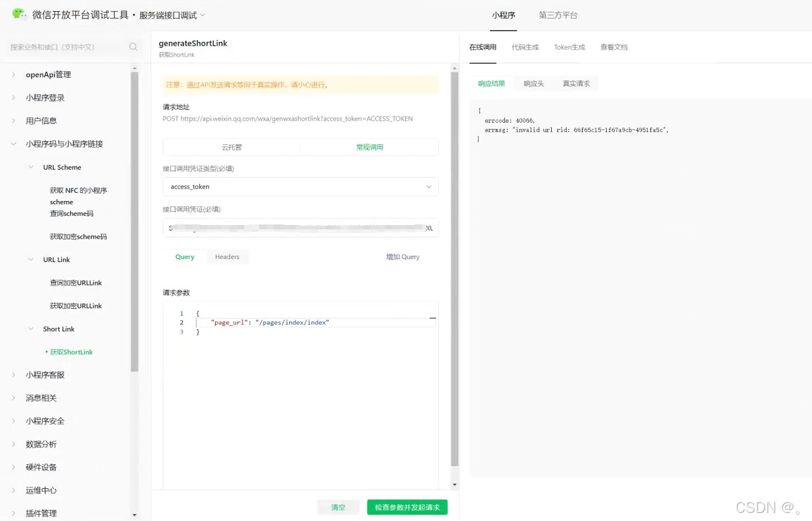Select the 云托管 call mode
Viewport: 812px width, 521px height.
232,147
